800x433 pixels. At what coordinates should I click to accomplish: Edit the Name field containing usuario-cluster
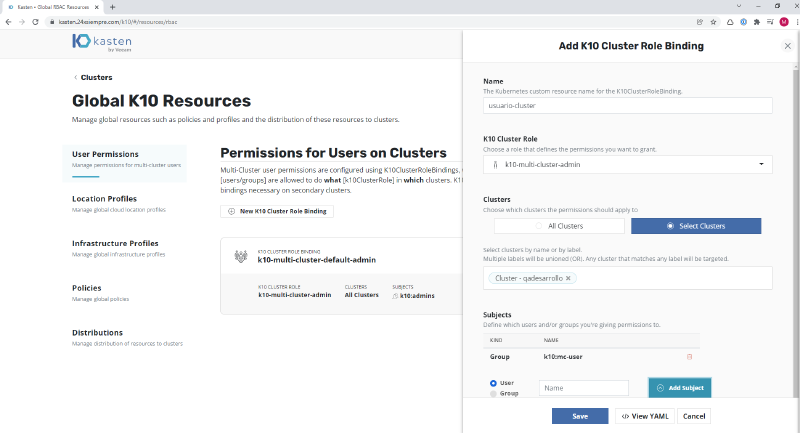628,106
